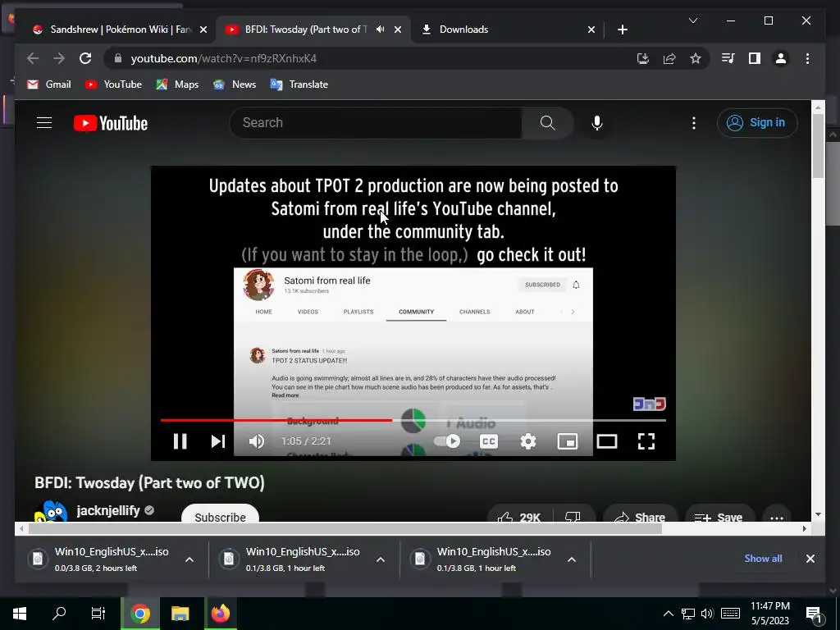This screenshot has width=840, height=630.
Task: Open the Chrome profile icon
Action: pyautogui.click(x=781, y=58)
